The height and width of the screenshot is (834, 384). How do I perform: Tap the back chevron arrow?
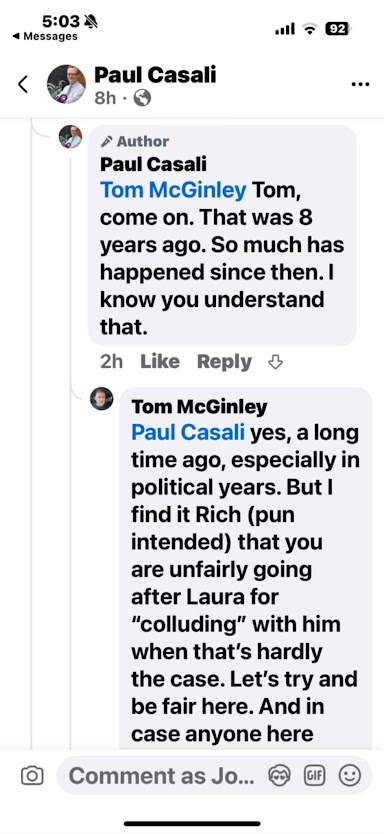(x=23, y=84)
